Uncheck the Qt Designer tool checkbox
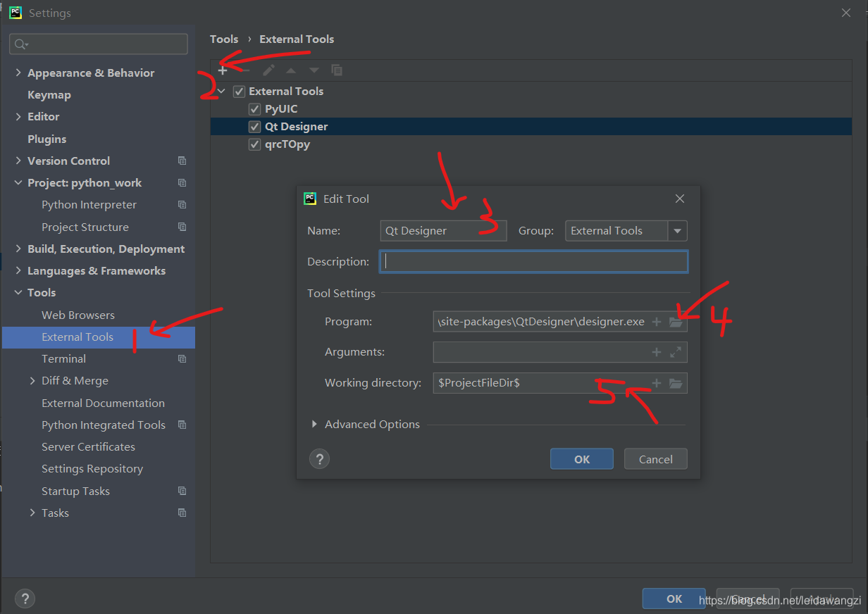 [255, 127]
